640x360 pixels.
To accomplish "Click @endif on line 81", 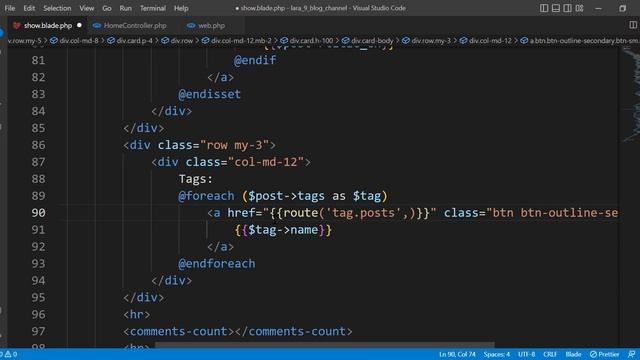I will (255, 60).
